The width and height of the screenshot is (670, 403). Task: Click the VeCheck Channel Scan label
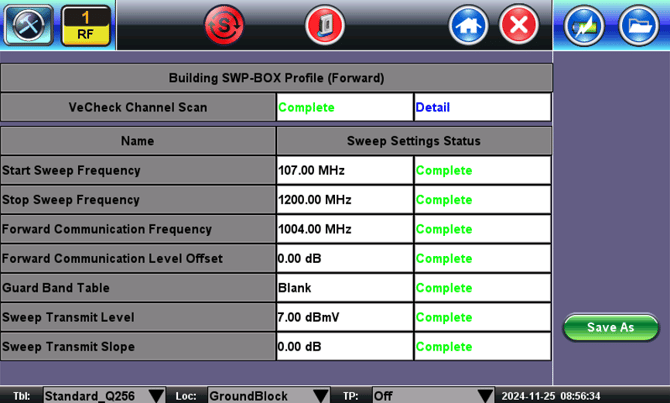[138, 107]
